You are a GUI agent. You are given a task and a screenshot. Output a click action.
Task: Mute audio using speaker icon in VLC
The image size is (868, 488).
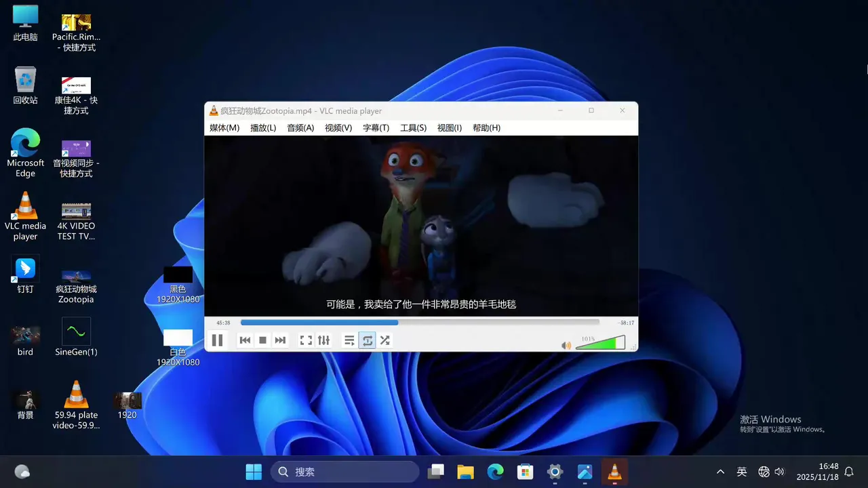point(566,345)
